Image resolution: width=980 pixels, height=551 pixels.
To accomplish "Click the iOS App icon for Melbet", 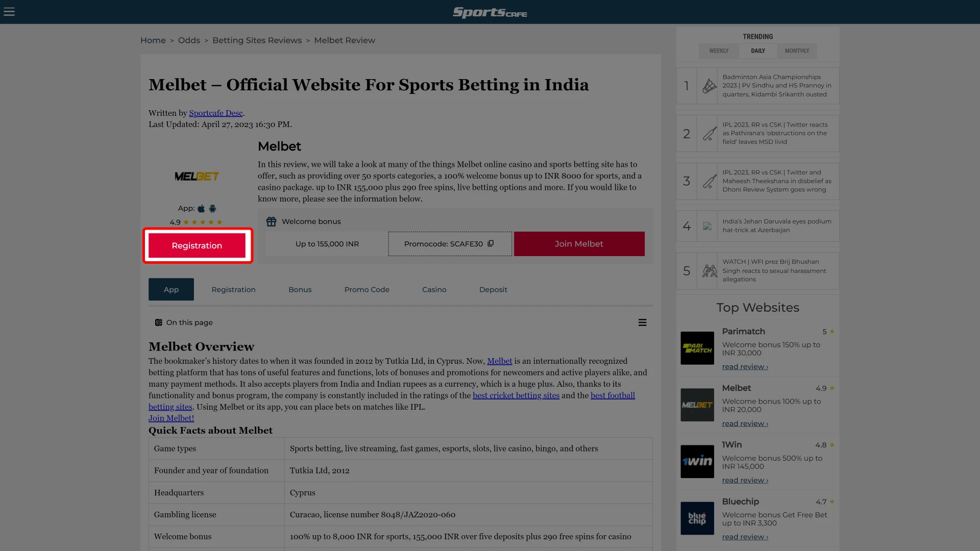I will pyautogui.click(x=201, y=208).
